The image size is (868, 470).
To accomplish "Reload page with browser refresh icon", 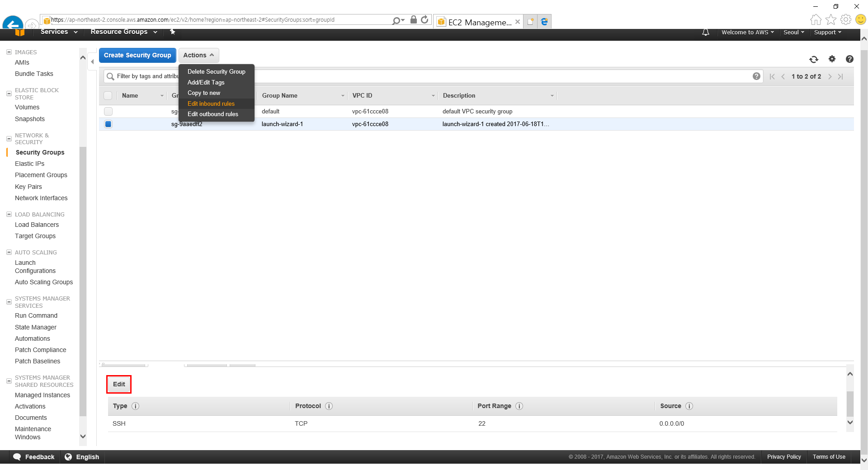I will point(425,20).
